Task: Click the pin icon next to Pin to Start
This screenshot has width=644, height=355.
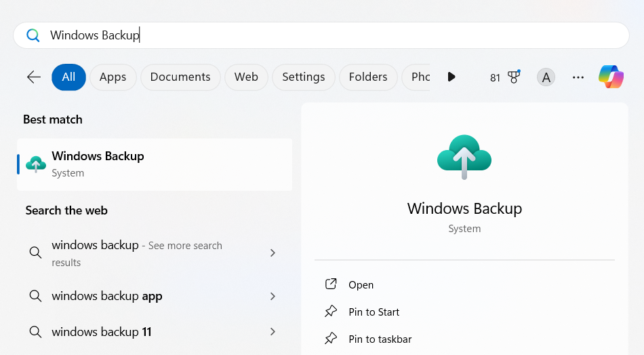Action: pyautogui.click(x=331, y=312)
